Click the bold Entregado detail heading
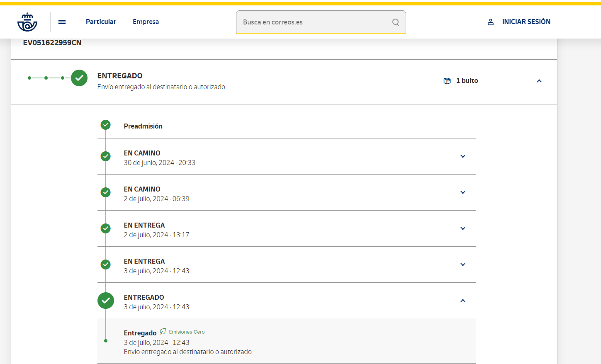Screen dimensions: 601x364 pos(140,333)
